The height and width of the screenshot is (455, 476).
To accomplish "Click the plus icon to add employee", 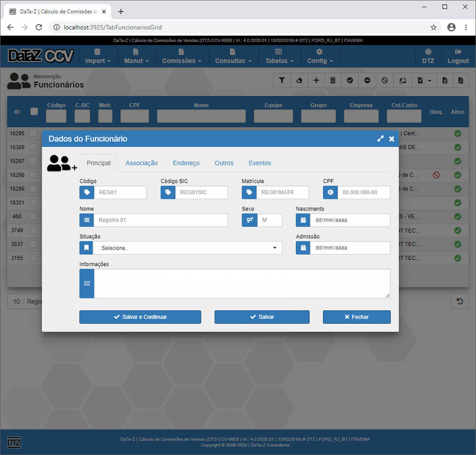I will click(x=316, y=81).
